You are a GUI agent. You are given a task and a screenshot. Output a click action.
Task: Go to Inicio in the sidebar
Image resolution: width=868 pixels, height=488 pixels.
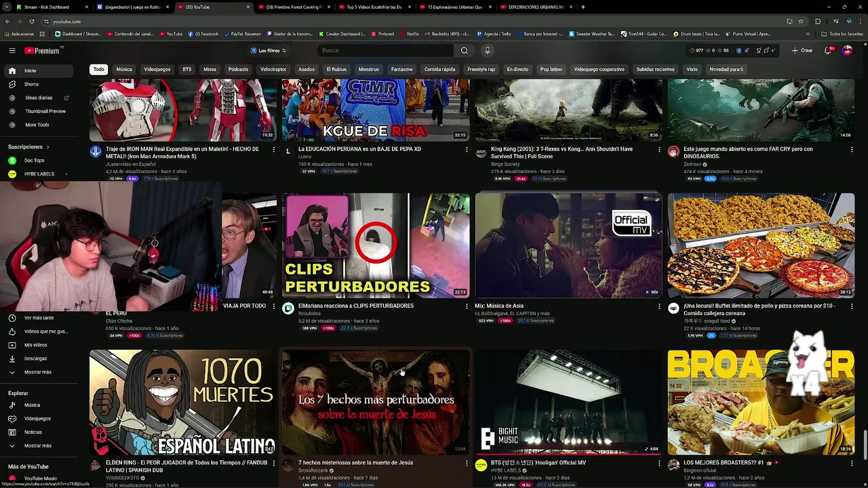coord(39,70)
